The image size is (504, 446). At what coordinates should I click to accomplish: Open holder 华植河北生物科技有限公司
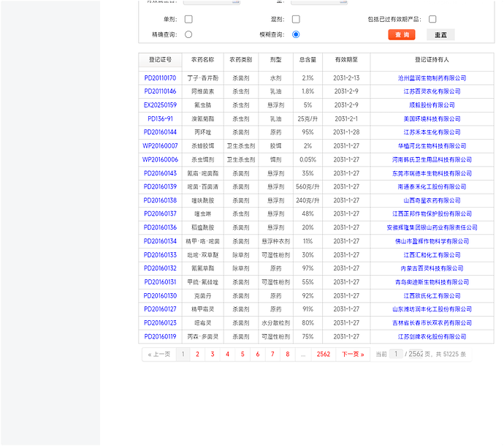tap(432, 146)
